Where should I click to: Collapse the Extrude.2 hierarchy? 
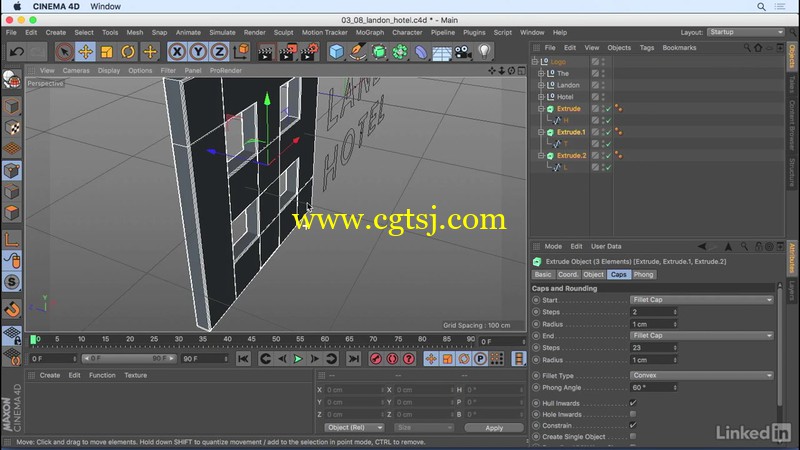(x=541, y=156)
